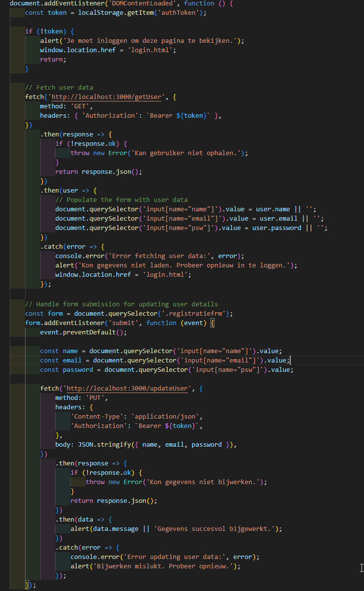Click the 'const password' declaration line
This screenshot has height=591, width=364.
(x=166, y=370)
